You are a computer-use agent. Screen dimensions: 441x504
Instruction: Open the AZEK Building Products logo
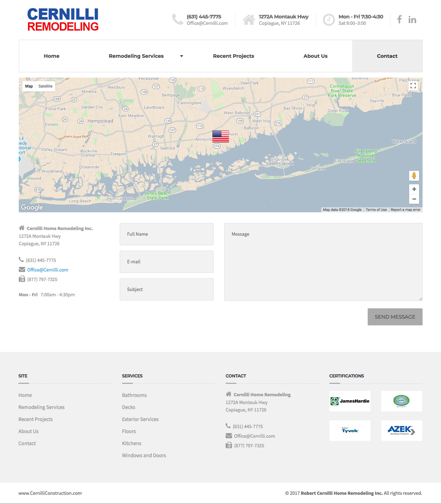401,431
